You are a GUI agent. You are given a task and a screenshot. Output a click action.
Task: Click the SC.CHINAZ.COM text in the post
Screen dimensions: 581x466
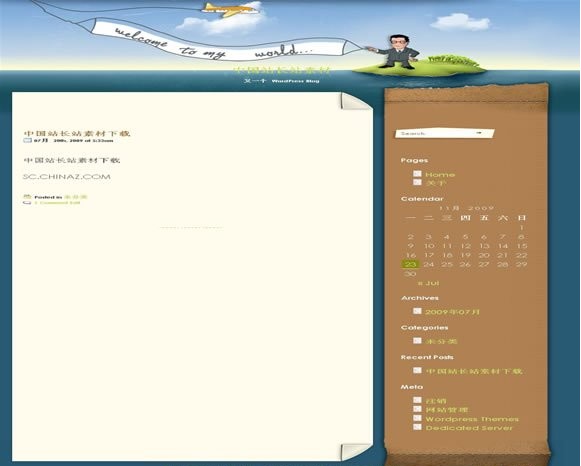click(x=67, y=177)
